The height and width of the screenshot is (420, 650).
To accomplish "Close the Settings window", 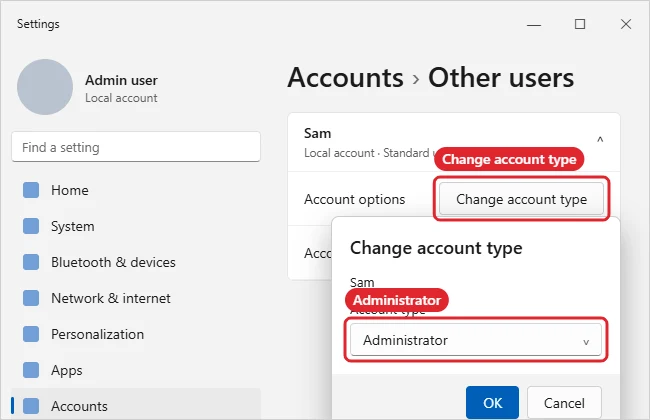I will pos(626,24).
